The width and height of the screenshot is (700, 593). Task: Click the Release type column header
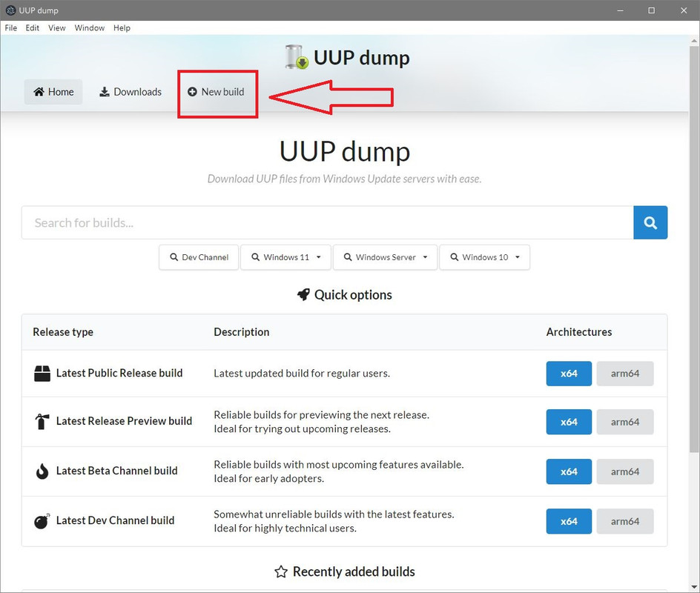coord(63,332)
